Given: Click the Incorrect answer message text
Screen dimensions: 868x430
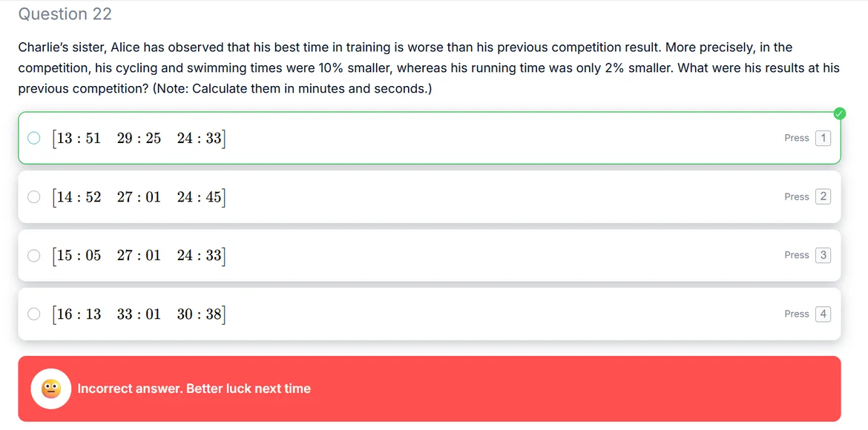Looking at the screenshot, I should (194, 388).
